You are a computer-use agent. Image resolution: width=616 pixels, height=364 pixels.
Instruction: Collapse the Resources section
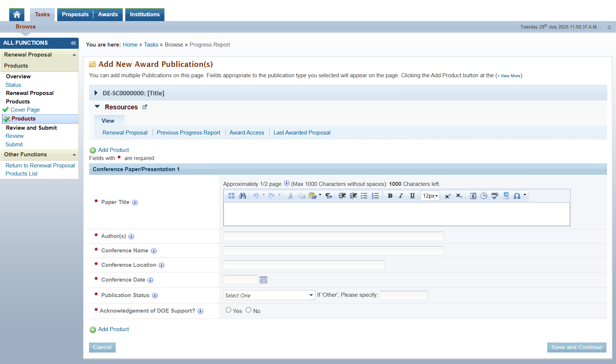coord(97,107)
